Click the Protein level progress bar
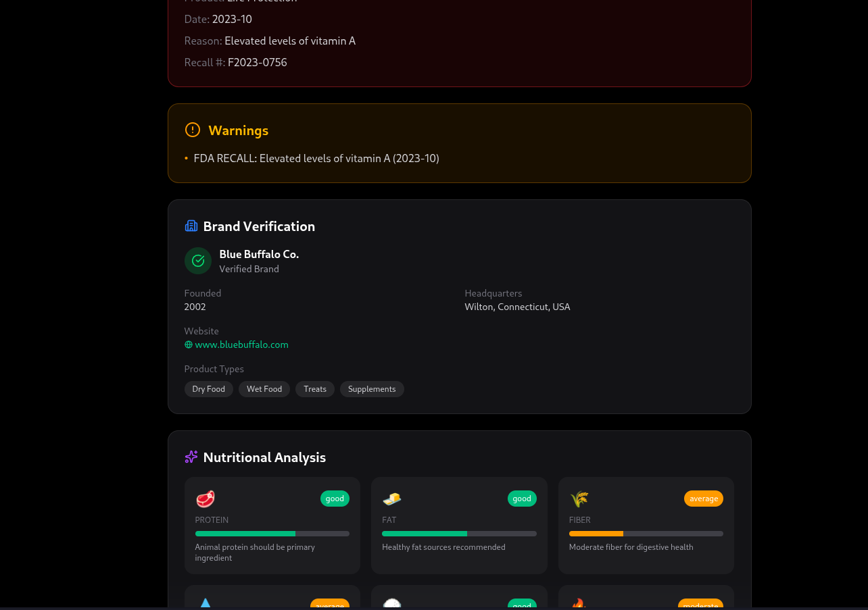This screenshot has height=610, width=868. point(272,534)
